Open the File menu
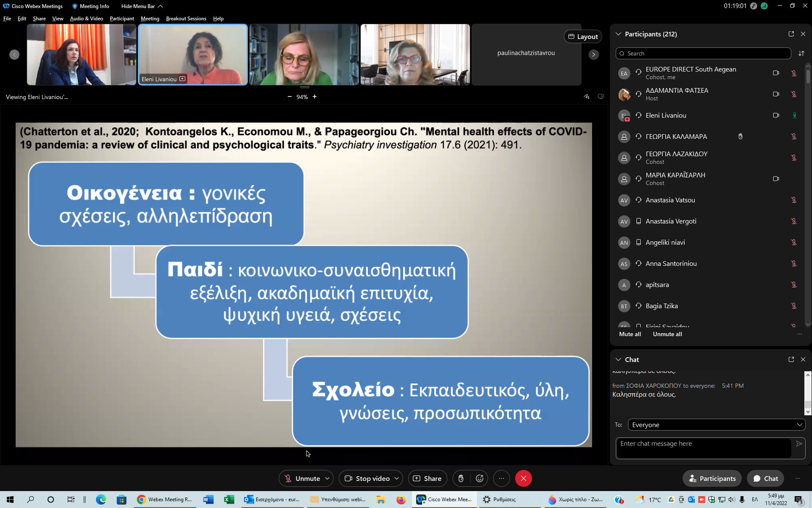The image size is (812, 508). tap(7, 19)
